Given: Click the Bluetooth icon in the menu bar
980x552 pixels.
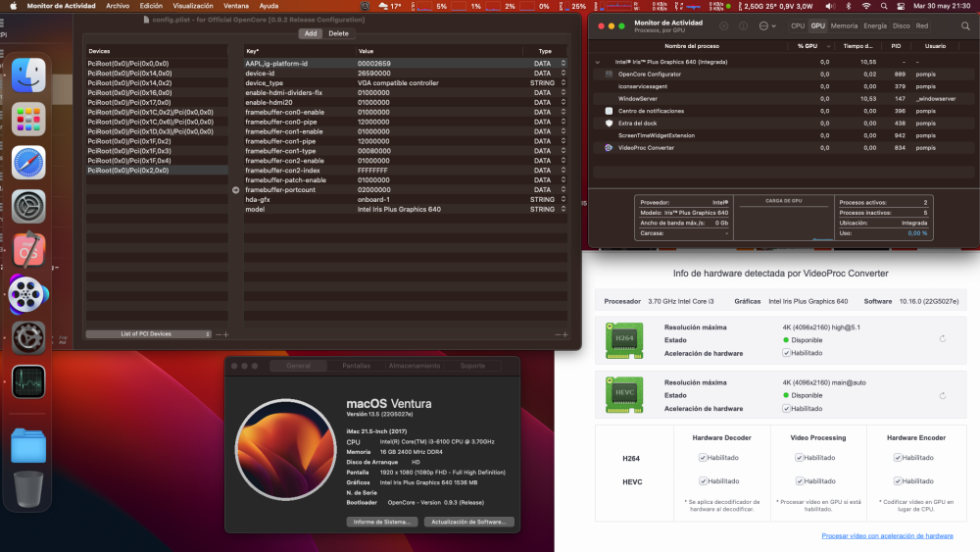Looking at the screenshot, I should (x=848, y=6).
